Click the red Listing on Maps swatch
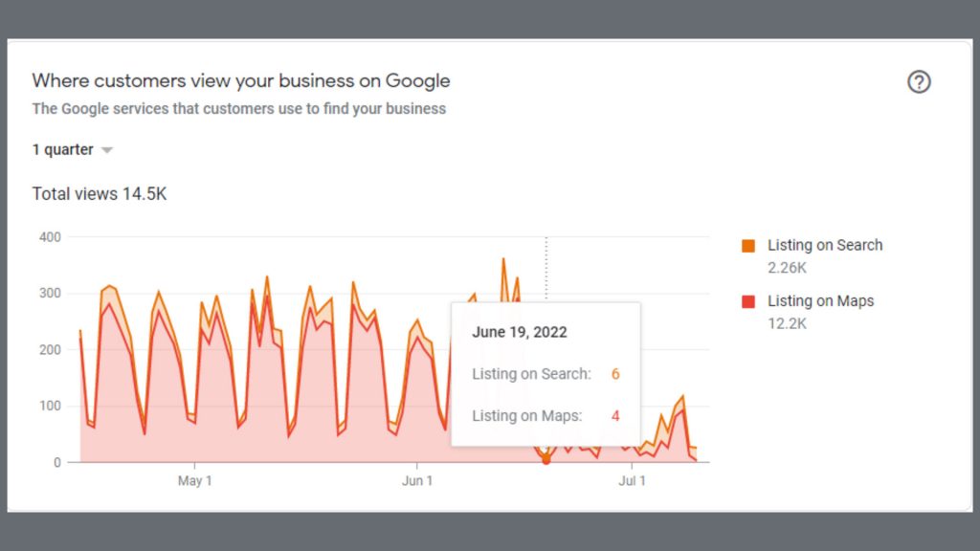980x551 pixels. pos(748,301)
